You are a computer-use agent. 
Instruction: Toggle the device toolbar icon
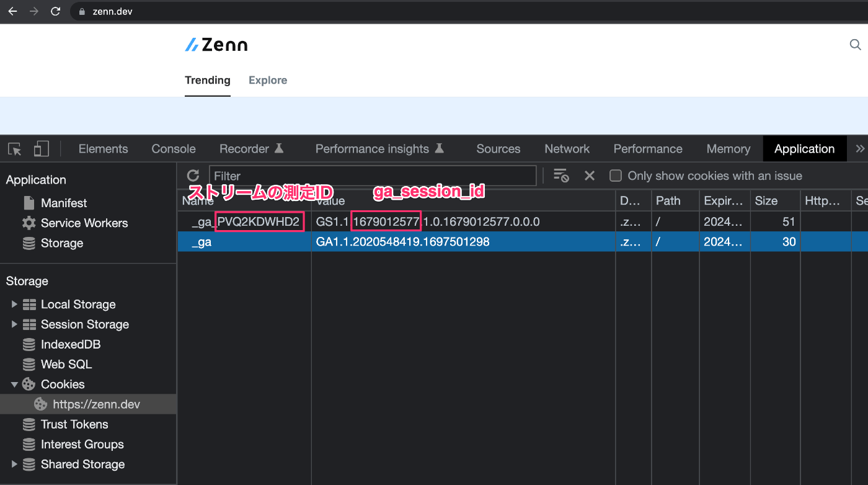(x=41, y=149)
